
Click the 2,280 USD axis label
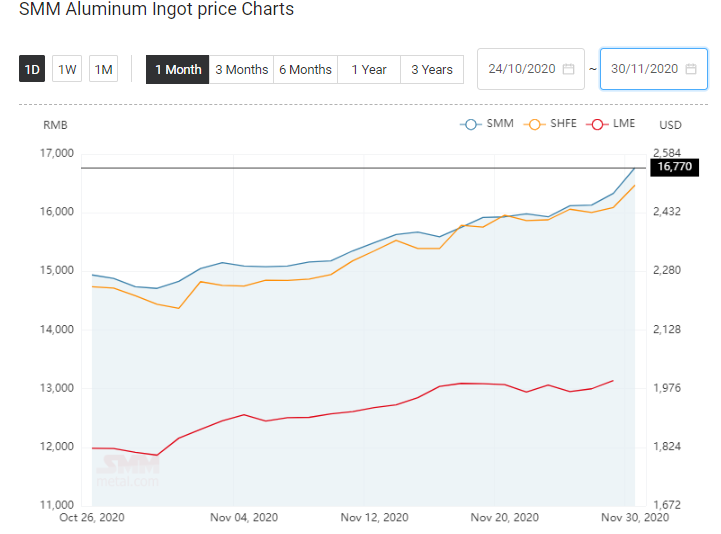coord(667,270)
